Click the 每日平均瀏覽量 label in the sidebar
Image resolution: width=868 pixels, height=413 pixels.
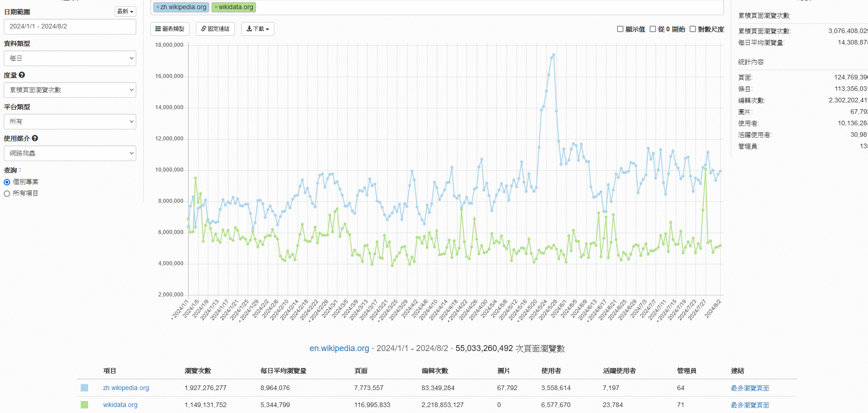click(761, 43)
